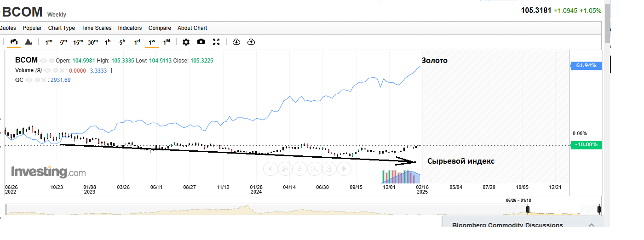The image size is (644, 240).
Task: Open the Chart Type dropdown menu
Action: [x=61, y=28]
